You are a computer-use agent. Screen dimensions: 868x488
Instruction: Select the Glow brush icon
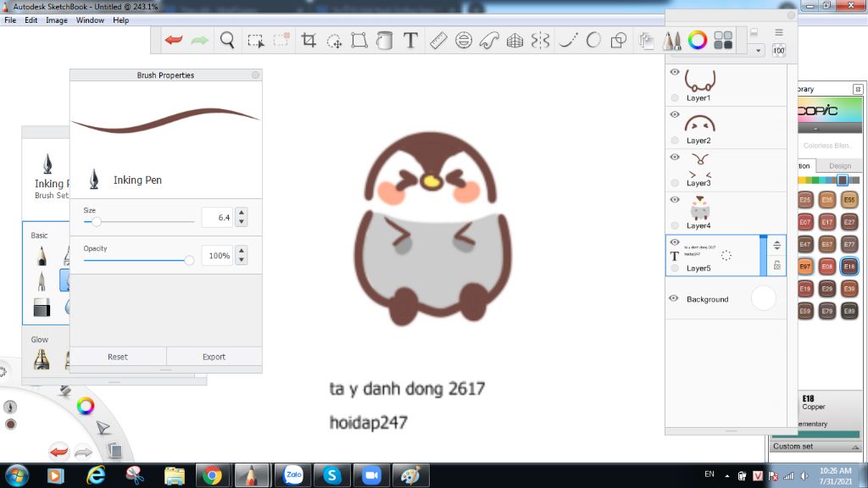coord(42,359)
